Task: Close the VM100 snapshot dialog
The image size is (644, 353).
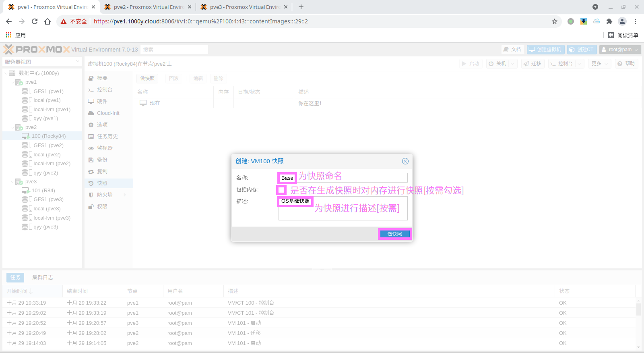Action: point(405,161)
